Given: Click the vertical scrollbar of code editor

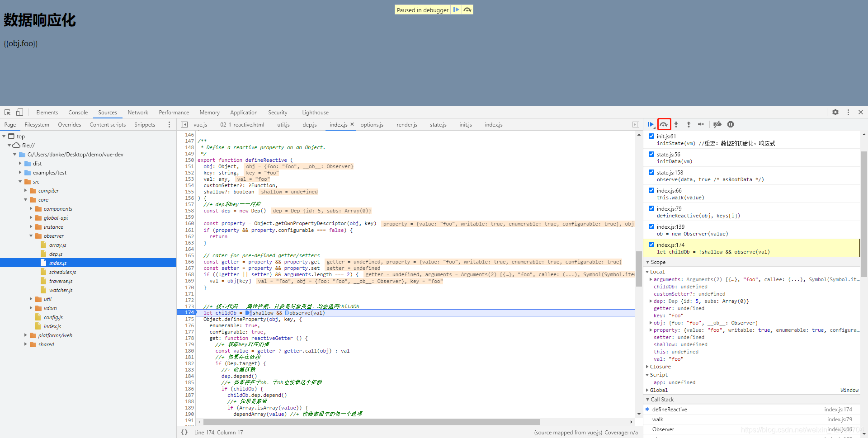Looking at the screenshot, I should (x=639, y=269).
